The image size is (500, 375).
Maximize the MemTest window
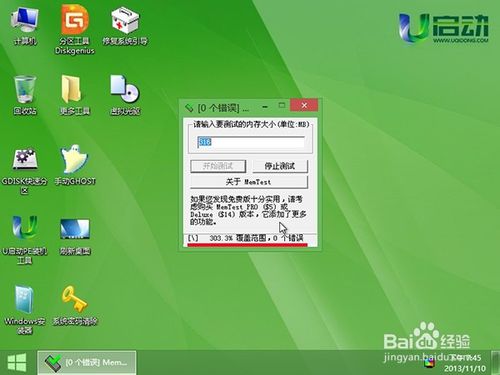(x=282, y=105)
